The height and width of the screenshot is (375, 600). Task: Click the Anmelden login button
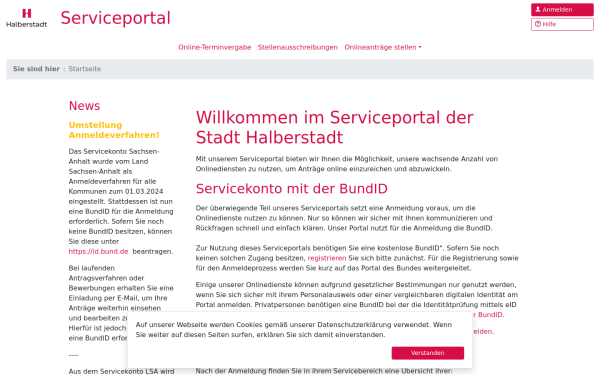coord(562,10)
